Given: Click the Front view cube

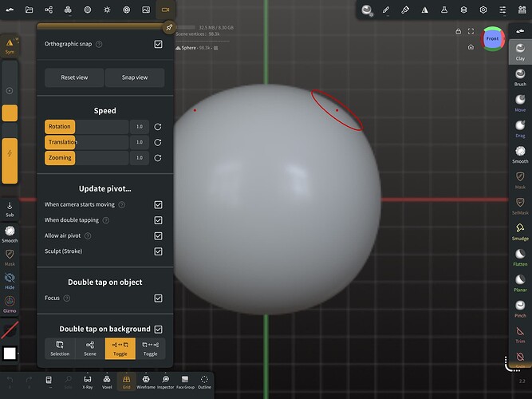Looking at the screenshot, I should [492, 39].
